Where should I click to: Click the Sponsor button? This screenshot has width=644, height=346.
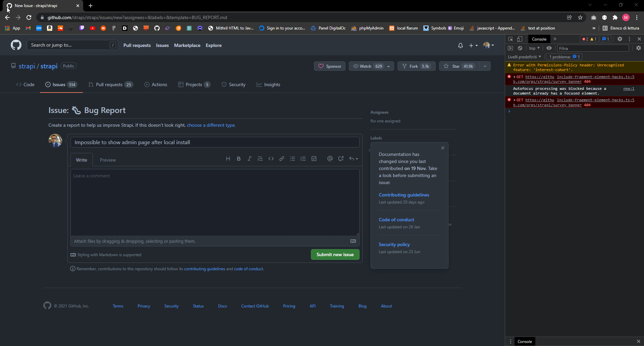click(x=330, y=66)
